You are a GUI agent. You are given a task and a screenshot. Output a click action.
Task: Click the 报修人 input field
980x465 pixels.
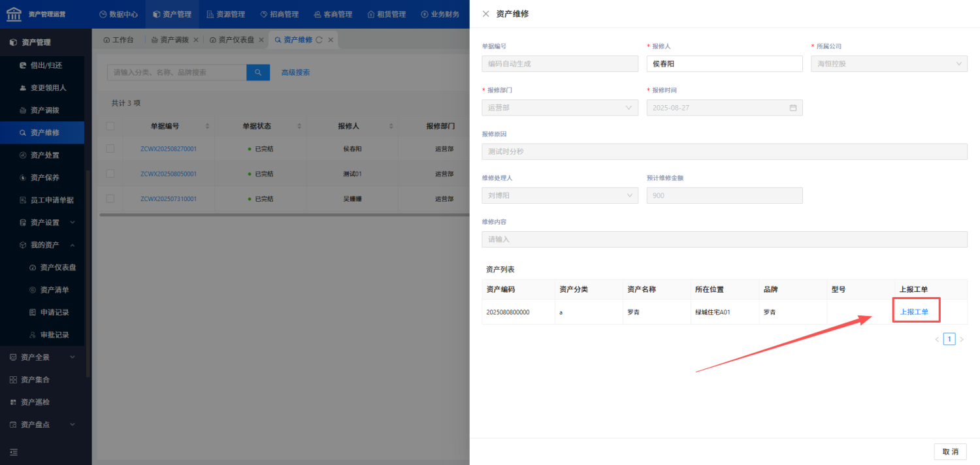725,63
